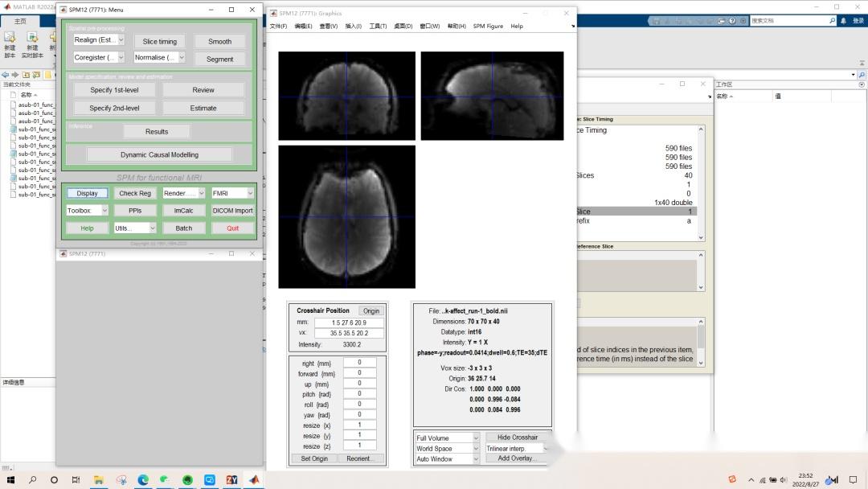This screenshot has width=868, height=489.
Task: Click the axial brain slice image
Action: 346,216
